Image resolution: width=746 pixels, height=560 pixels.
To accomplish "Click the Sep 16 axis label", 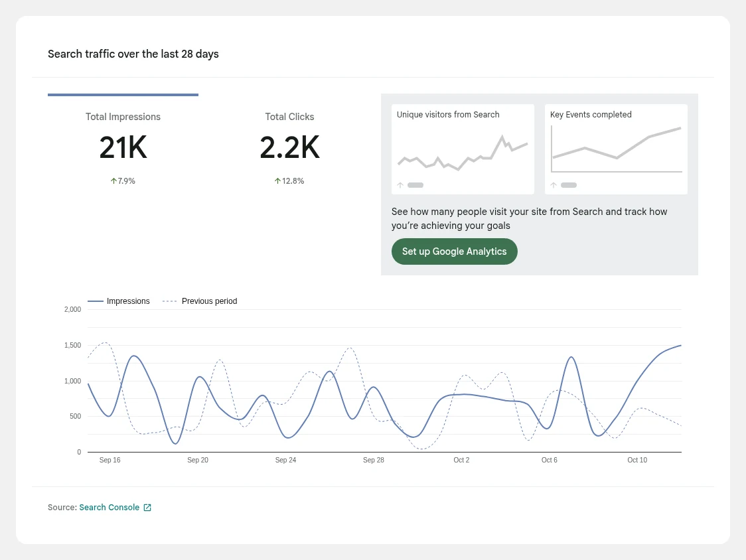I will point(110,460).
